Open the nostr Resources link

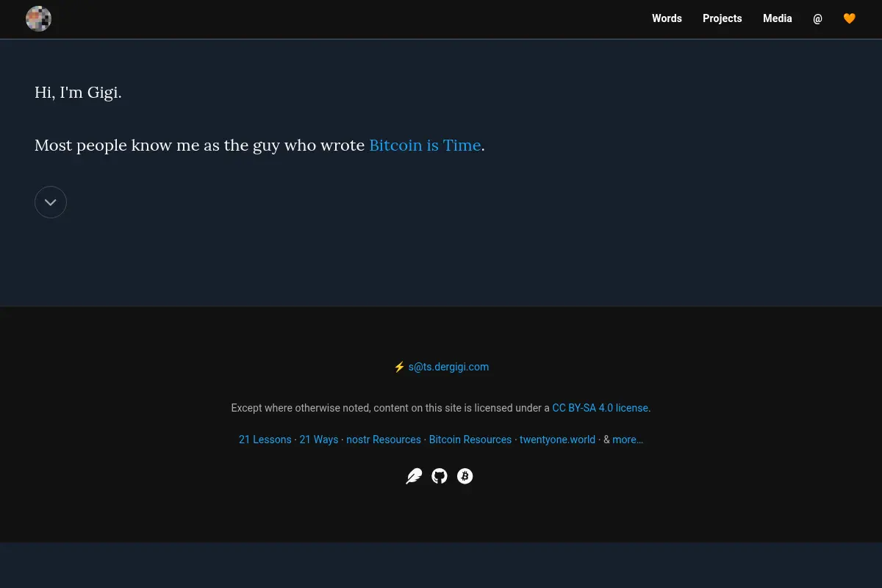[x=384, y=440]
